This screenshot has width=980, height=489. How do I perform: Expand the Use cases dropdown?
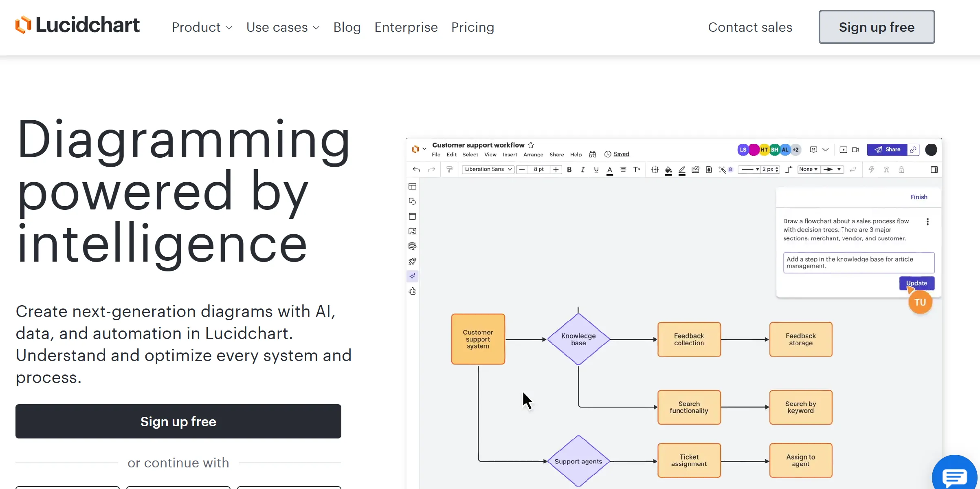[x=283, y=27]
